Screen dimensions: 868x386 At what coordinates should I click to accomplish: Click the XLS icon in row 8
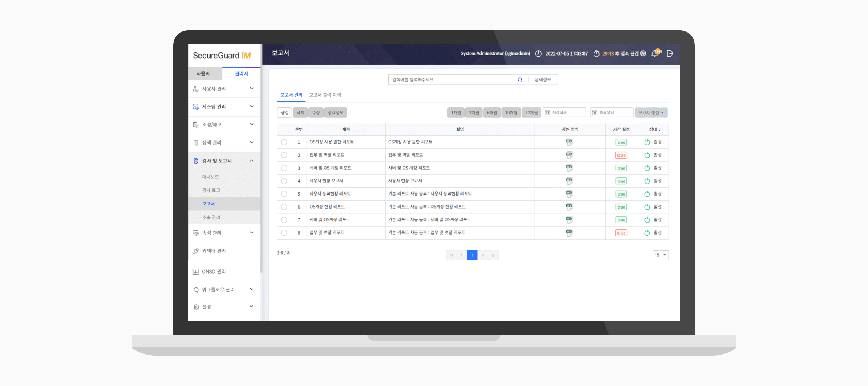(569, 233)
